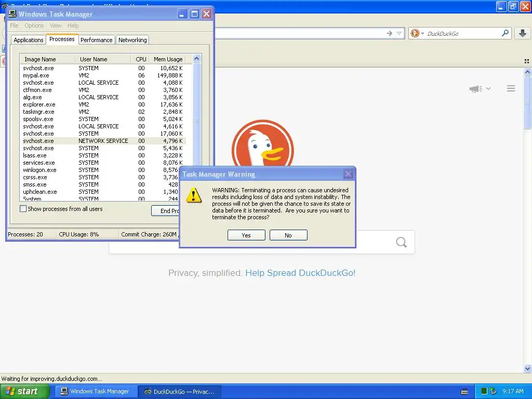Click the green CPU meter tray icon
The width and height of the screenshot is (532, 399).
(x=484, y=391)
